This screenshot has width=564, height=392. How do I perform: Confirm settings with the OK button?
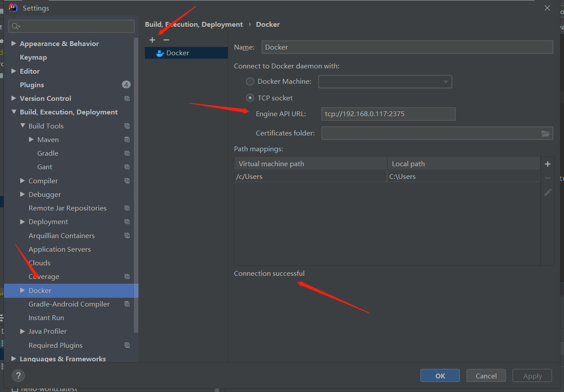pyautogui.click(x=440, y=376)
